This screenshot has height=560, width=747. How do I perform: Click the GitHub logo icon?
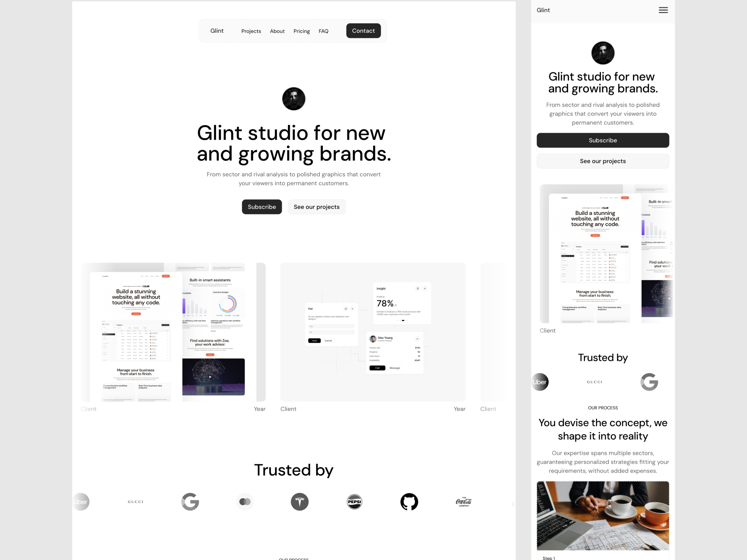point(410,502)
